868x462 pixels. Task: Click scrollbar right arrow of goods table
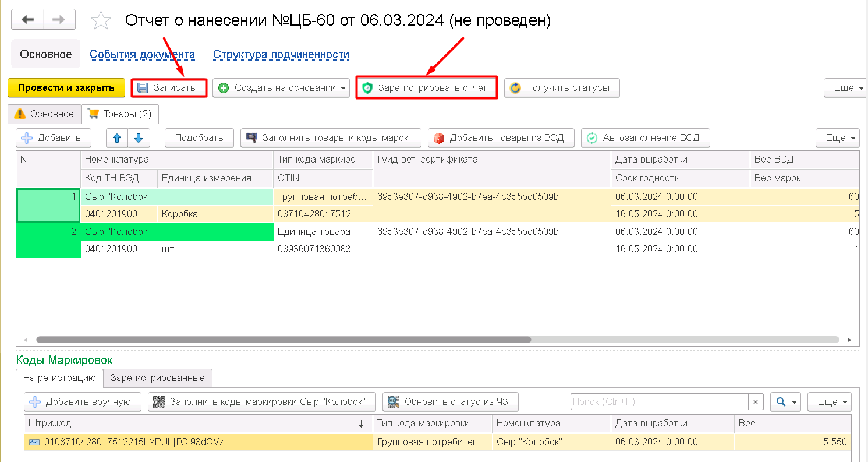pos(849,339)
